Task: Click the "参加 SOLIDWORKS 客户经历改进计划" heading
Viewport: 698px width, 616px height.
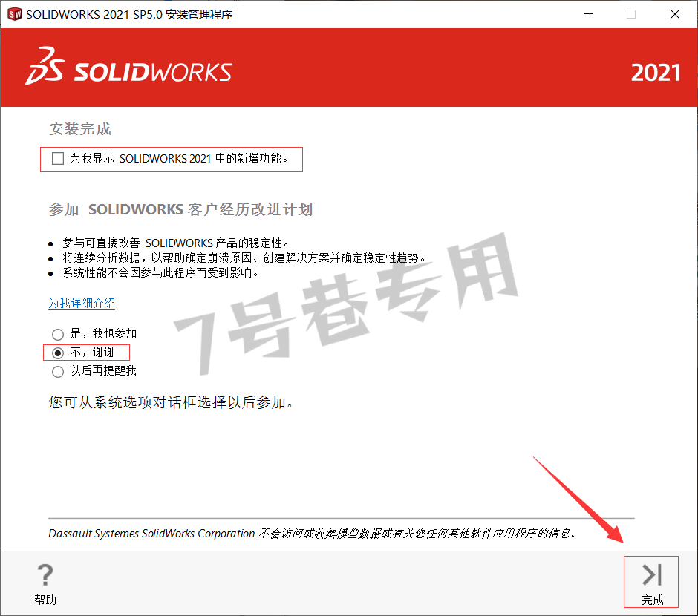Action: click(180, 209)
